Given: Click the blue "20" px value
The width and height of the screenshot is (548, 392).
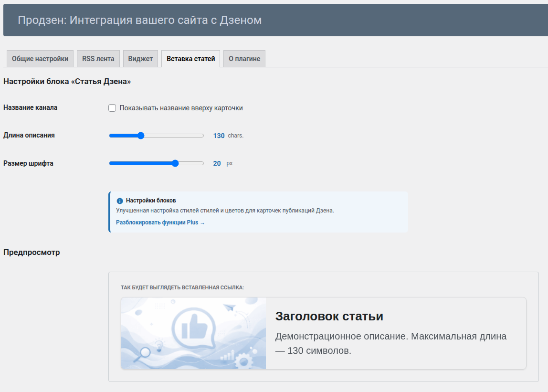Looking at the screenshot, I should click(217, 163).
